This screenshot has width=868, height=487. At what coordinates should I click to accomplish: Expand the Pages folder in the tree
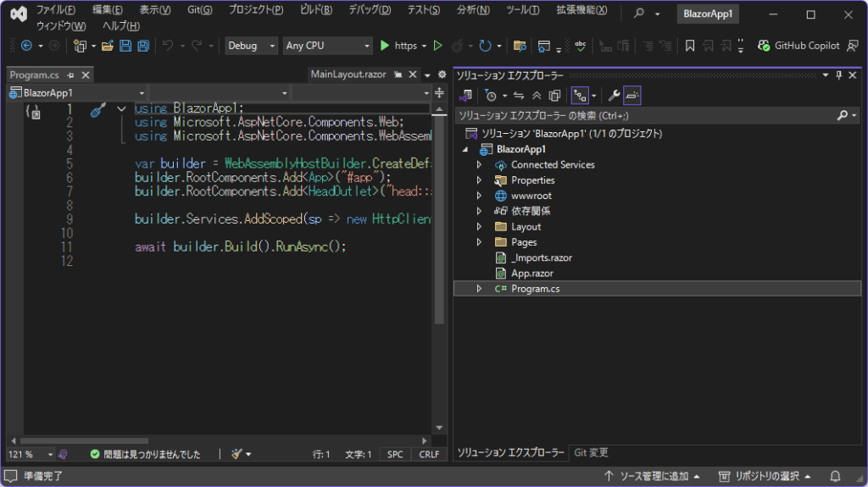pos(479,242)
